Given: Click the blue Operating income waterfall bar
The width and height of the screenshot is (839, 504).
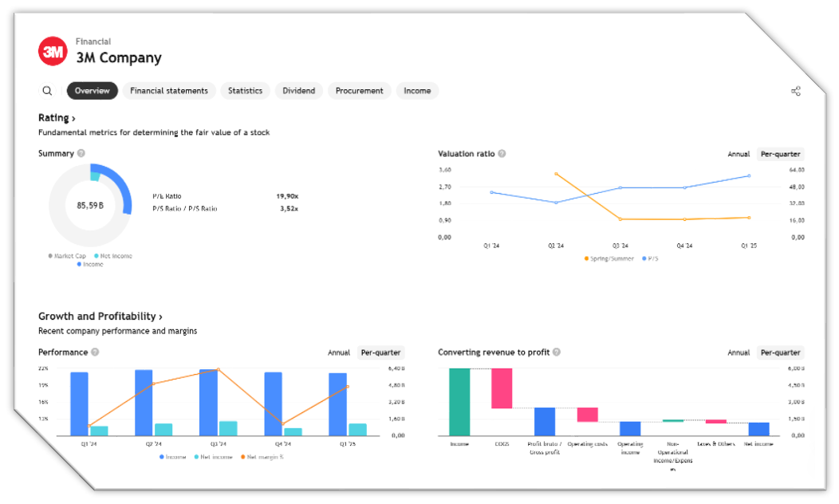Looking at the screenshot, I should pyautogui.click(x=630, y=428).
